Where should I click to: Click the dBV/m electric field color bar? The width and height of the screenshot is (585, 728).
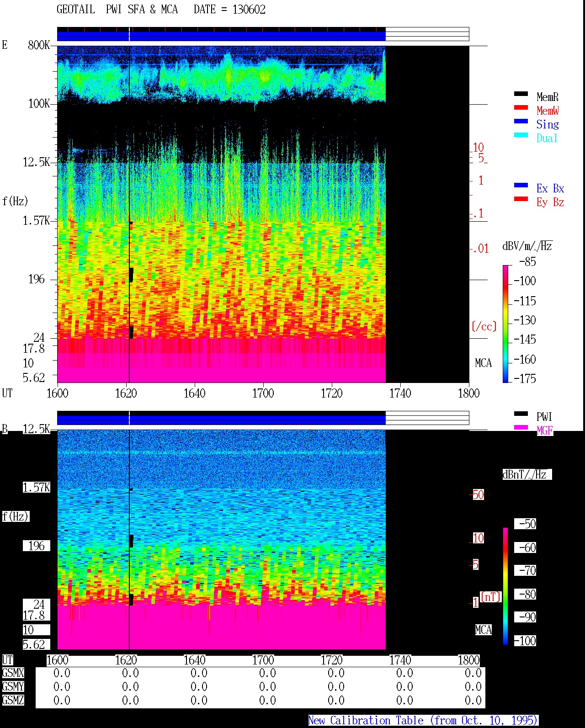pyautogui.click(x=505, y=324)
